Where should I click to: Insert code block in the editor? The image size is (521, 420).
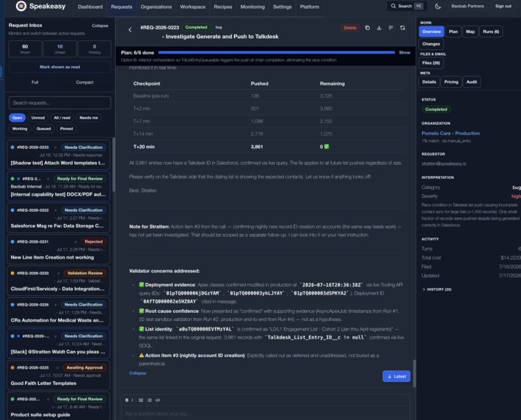(x=158, y=400)
